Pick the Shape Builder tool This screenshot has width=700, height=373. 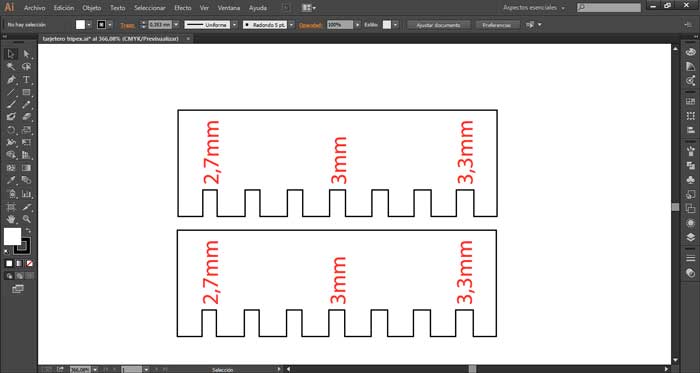(x=11, y=155)
